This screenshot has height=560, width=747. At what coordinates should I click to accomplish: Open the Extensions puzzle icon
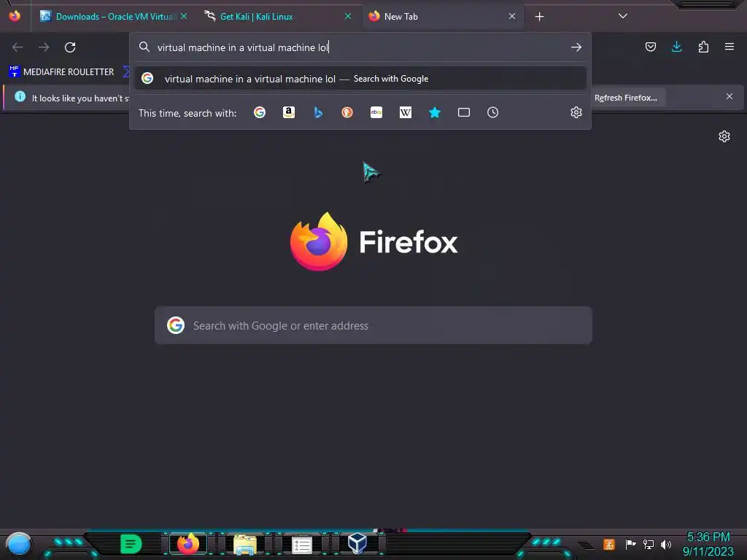click(x=703, y=47)
